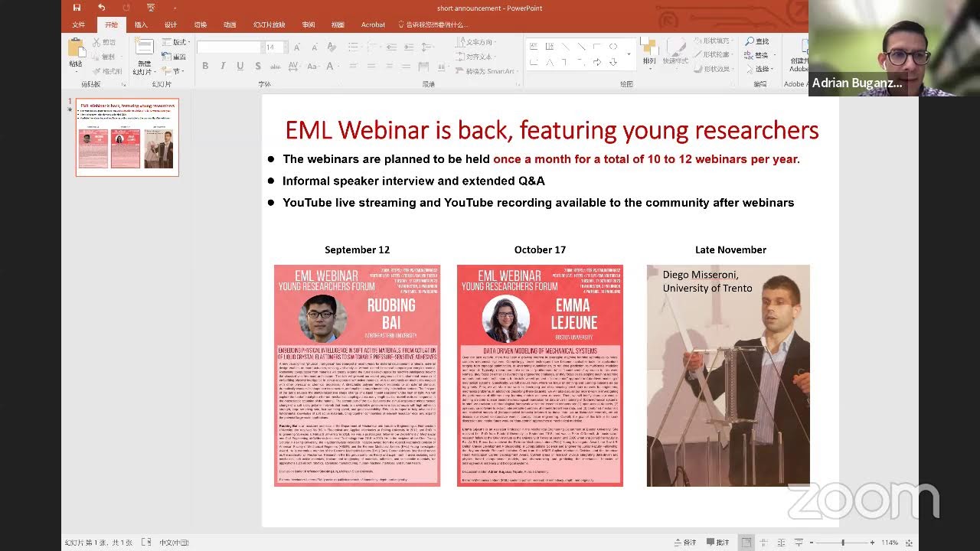
Task: Save the presentation from quick access toolbar
Action: (77, 8)
